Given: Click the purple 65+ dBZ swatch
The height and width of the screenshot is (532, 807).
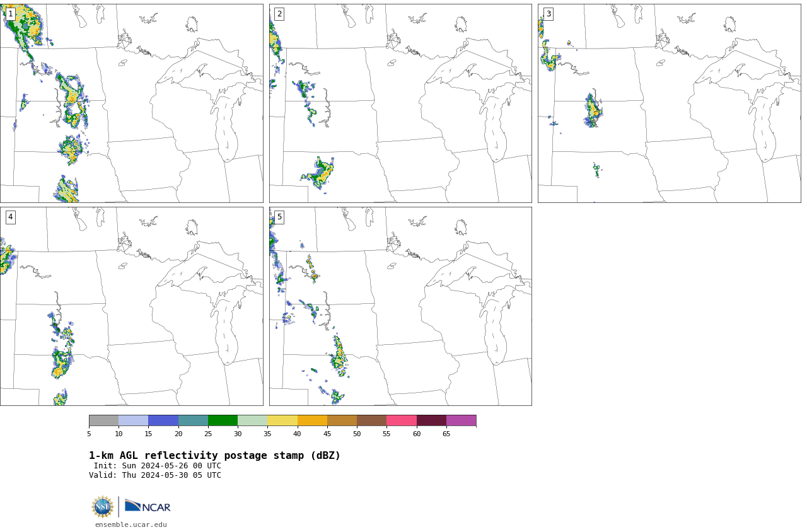Looking at the screenshot, I should click(x=461, y=420).
